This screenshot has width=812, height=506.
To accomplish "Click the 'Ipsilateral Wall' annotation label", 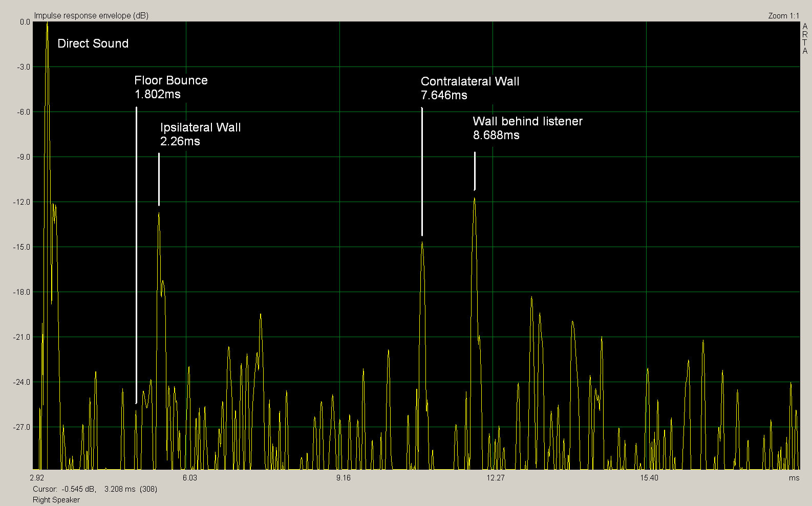I will [x=200, y=127].
